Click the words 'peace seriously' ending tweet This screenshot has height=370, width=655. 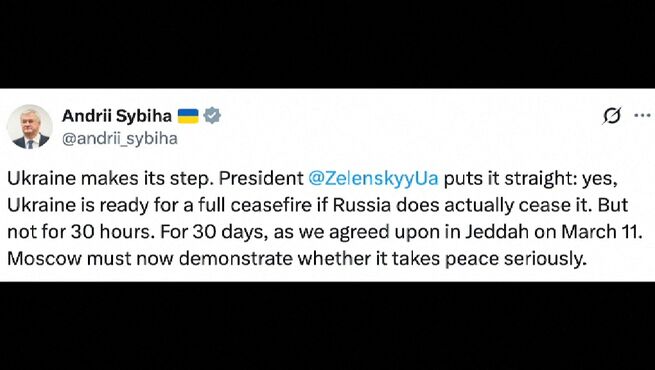click(x=513, y=259)
